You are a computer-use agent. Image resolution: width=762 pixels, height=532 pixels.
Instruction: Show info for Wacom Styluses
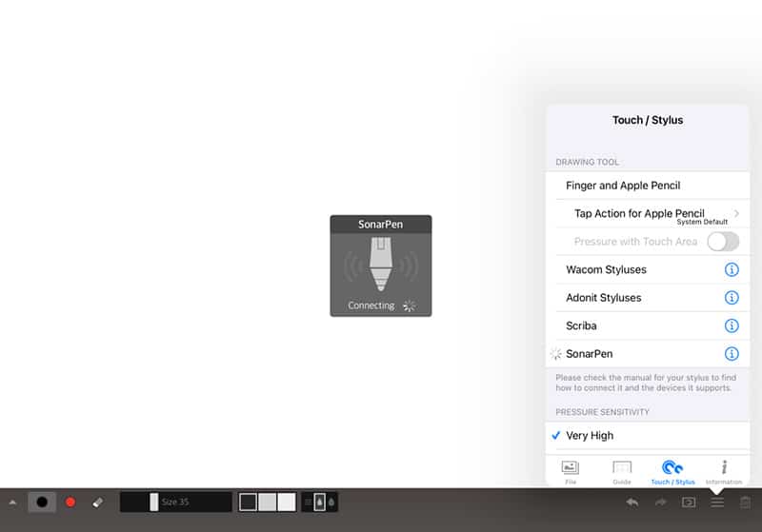coord(732,270)
